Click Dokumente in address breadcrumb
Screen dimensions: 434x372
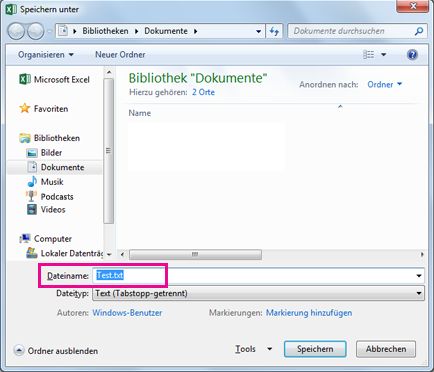tap(166, 31)
